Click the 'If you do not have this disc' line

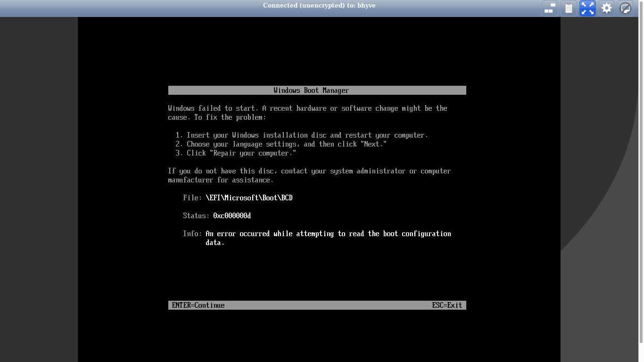tap(309, 171)
